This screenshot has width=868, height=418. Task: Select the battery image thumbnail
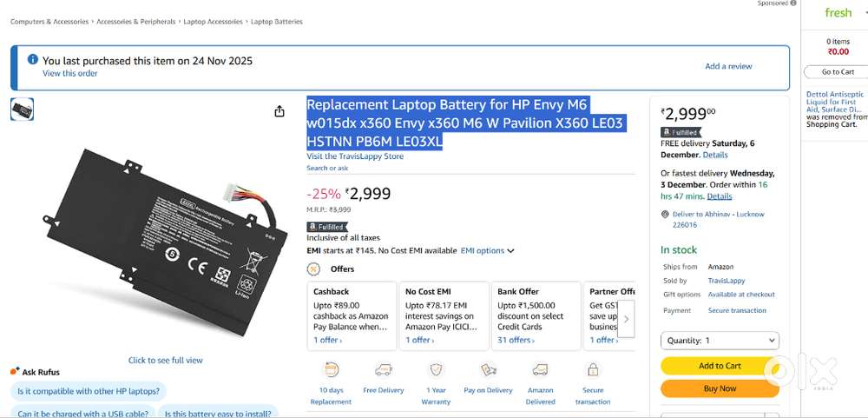pos(22,109)
